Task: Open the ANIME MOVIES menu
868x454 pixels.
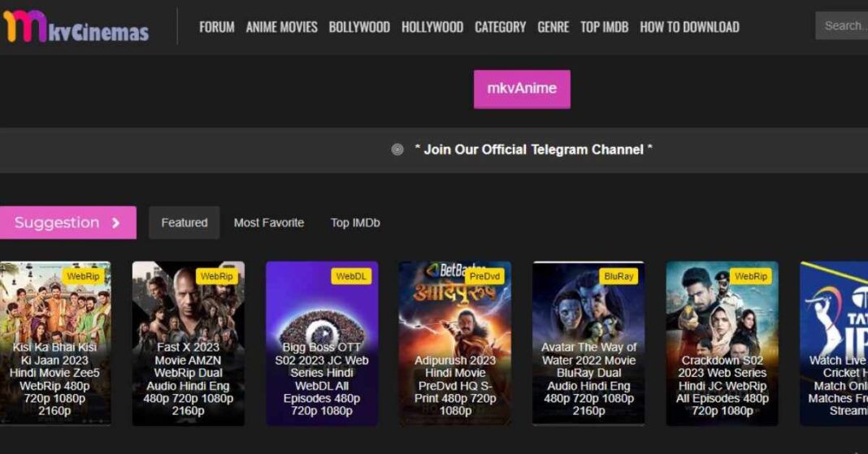Action: point(282,27)
